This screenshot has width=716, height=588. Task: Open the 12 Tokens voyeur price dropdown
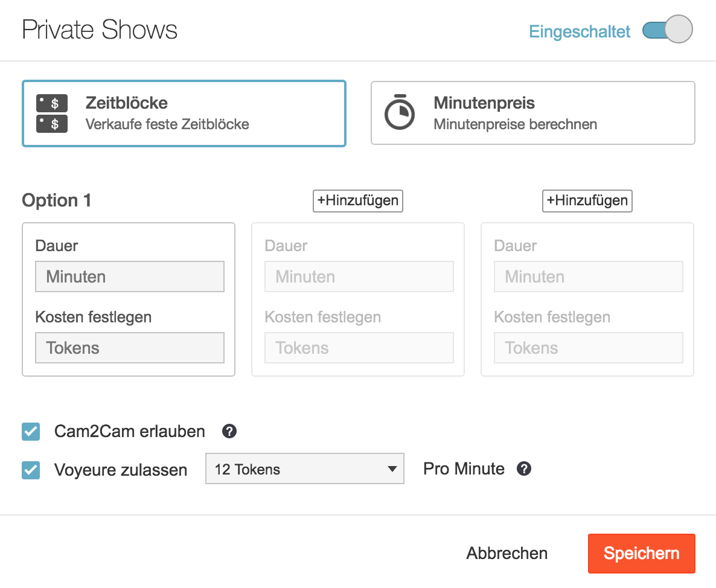click(304, 469)
